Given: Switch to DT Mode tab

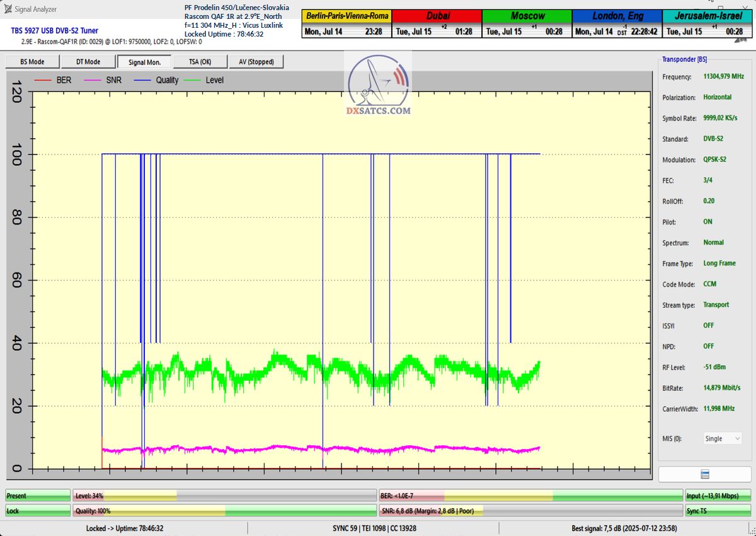Looking at the screenshot, I should coord(88,62).
